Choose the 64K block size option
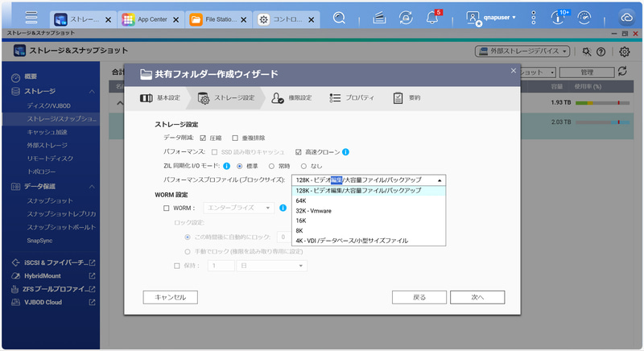The image size is (644, 351). 369,200
